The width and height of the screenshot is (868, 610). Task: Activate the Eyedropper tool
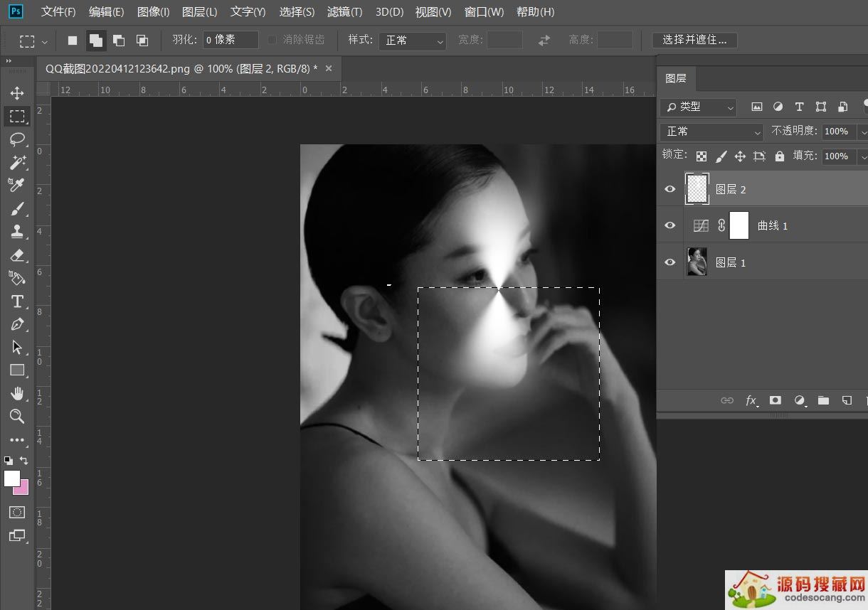17,186
